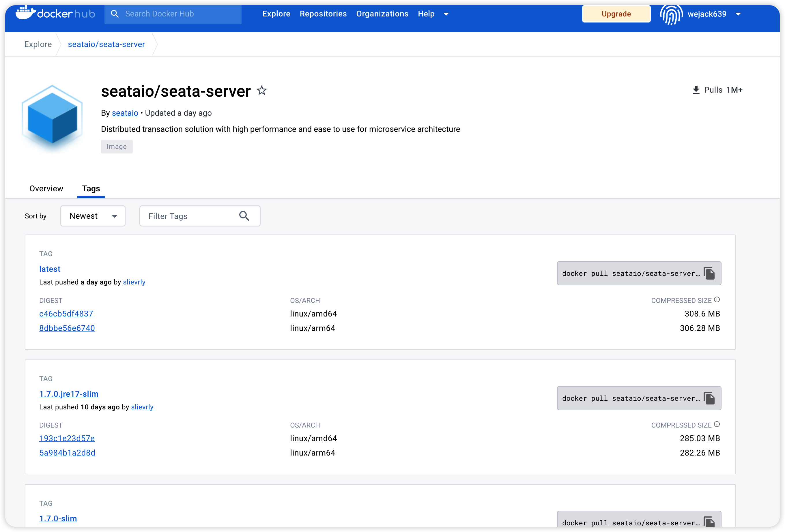The height and width of the screenshot is (532, 785).
Task: Click Explore in the breadcrumb
Action: pos(38,44)
